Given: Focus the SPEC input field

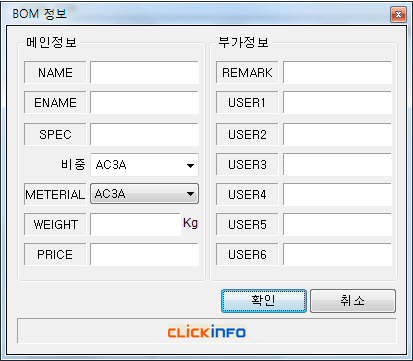Looking at the screenshot, I should pos(144,134).
